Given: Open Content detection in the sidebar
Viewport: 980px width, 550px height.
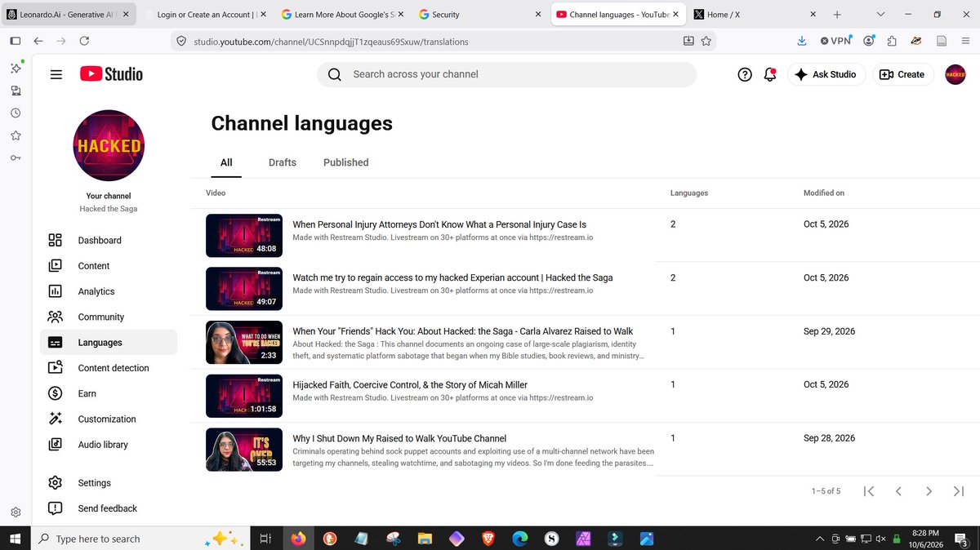Looking at the screenshot, I should click(108, 368).
